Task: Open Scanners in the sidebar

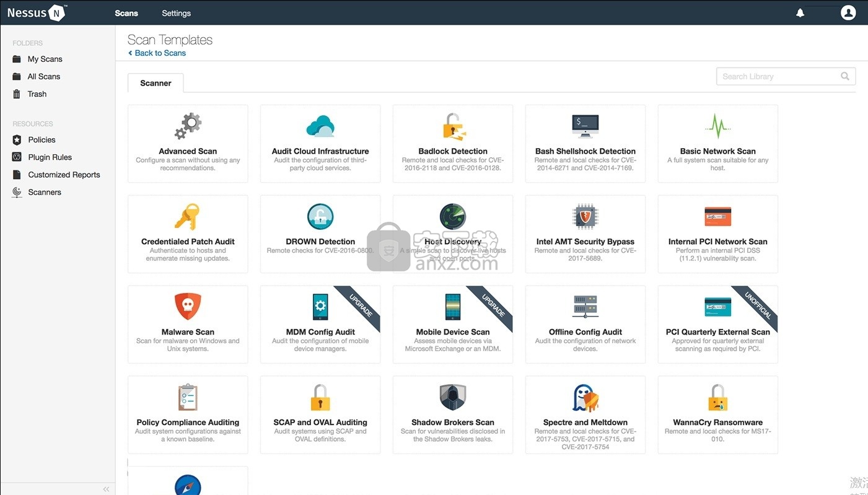Action: pos(45,192)
